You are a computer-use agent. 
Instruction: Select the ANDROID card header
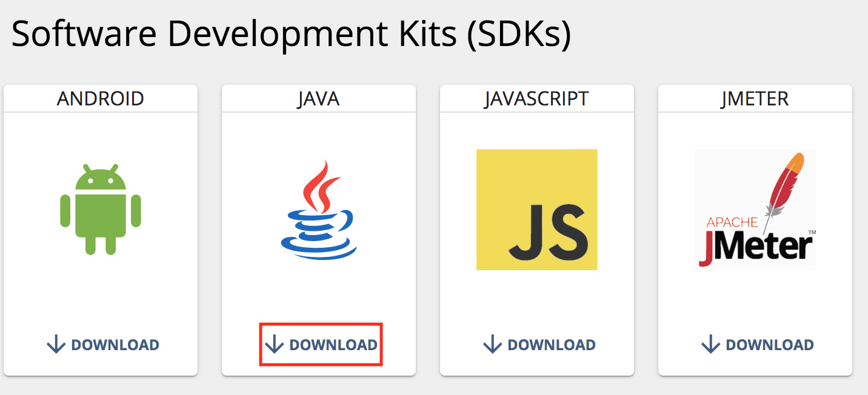[x=101, y=99]
